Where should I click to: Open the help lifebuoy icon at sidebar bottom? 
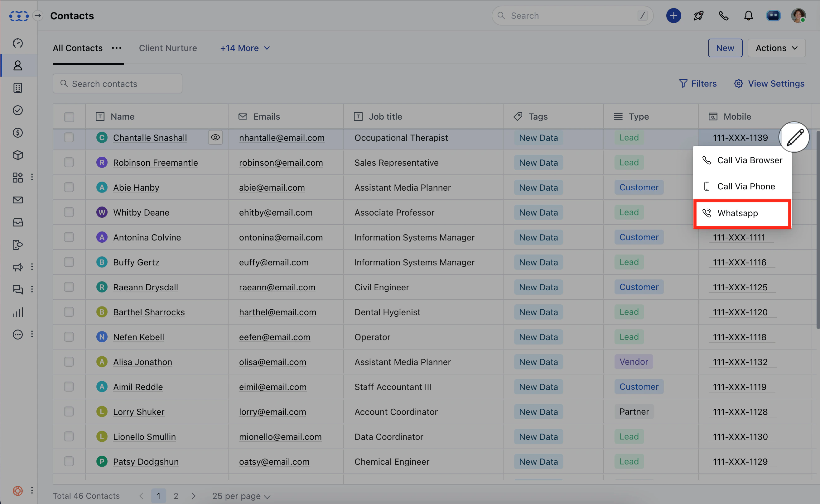click(x=18, y=491)
